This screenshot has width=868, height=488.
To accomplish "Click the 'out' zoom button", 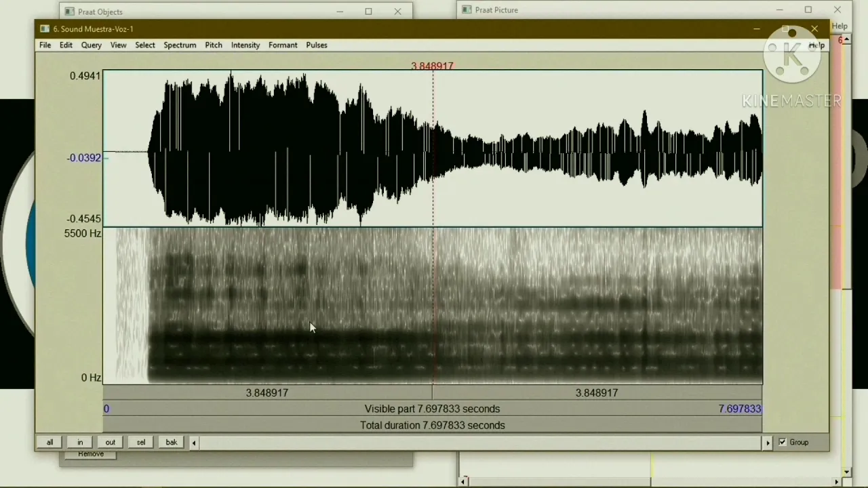I will (x=110, y=443).
